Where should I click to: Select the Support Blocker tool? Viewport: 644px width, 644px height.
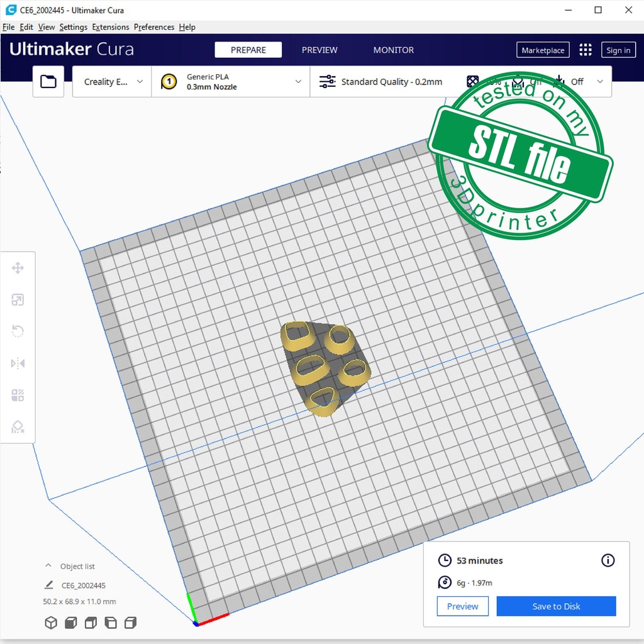18,427
